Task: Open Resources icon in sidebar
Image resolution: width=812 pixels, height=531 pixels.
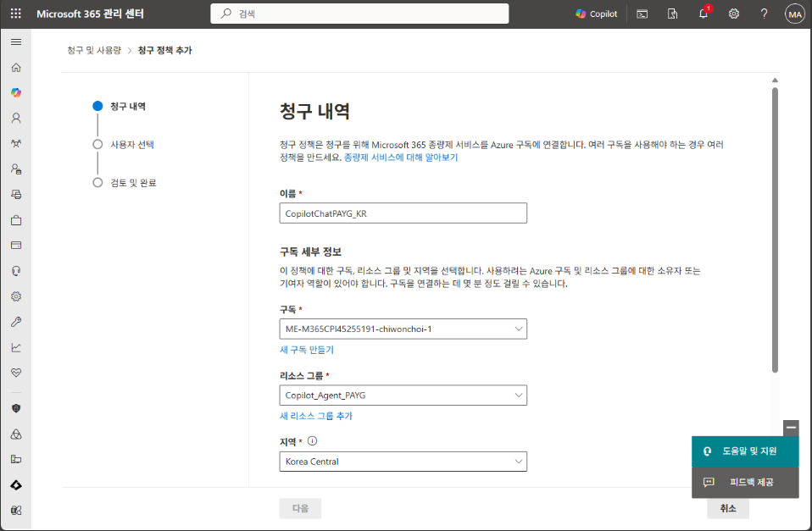Action: 16,195
